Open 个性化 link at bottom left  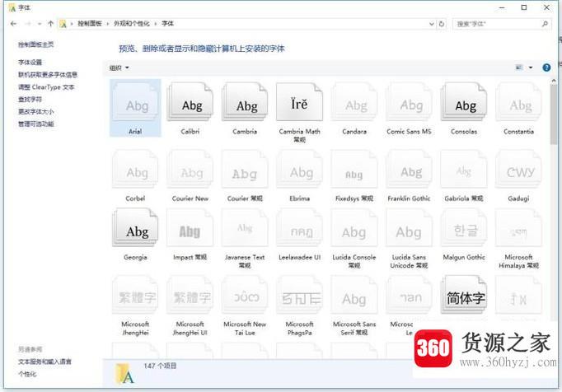[27, 374]
